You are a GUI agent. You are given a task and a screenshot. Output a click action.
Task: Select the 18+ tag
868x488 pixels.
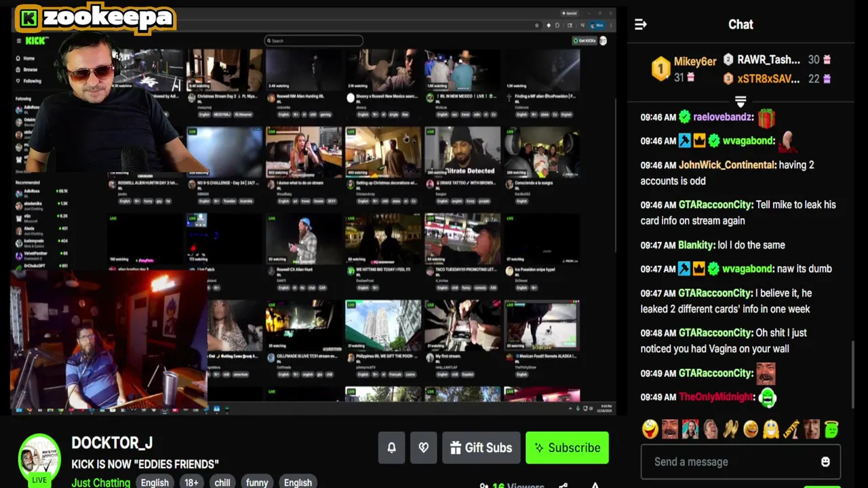pos(192,483)
